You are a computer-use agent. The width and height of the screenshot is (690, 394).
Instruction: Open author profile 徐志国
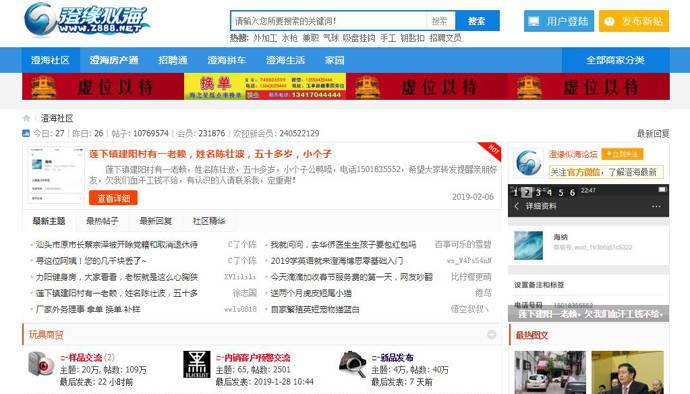coord(245,293)
